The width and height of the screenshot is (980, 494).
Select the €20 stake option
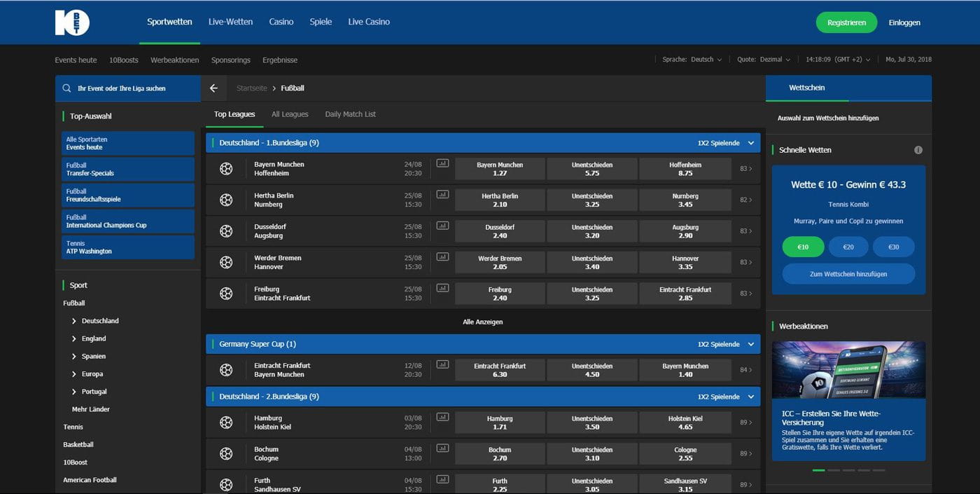tap(848, 247)
